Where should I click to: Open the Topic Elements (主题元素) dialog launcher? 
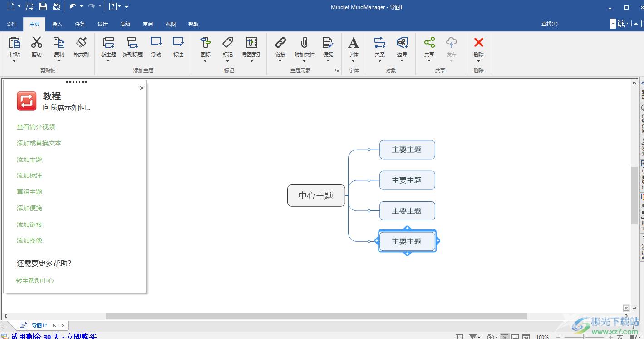(337, 70)
